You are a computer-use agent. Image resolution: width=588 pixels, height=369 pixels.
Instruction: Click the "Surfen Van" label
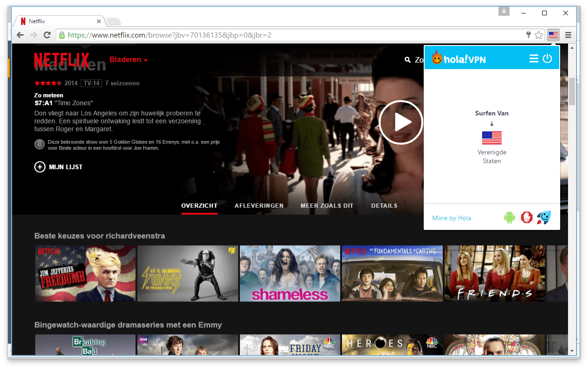pos(492,113)
